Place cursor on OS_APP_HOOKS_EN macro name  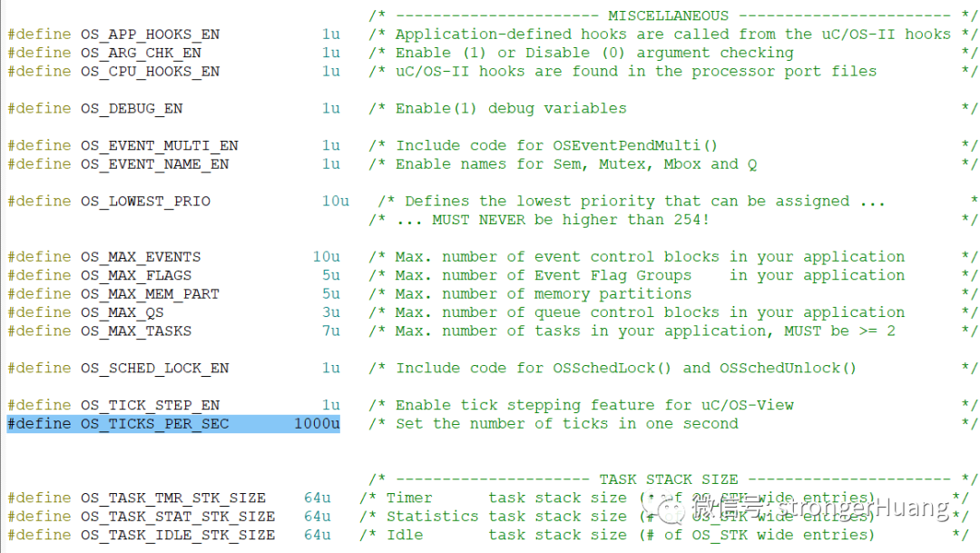150,35
